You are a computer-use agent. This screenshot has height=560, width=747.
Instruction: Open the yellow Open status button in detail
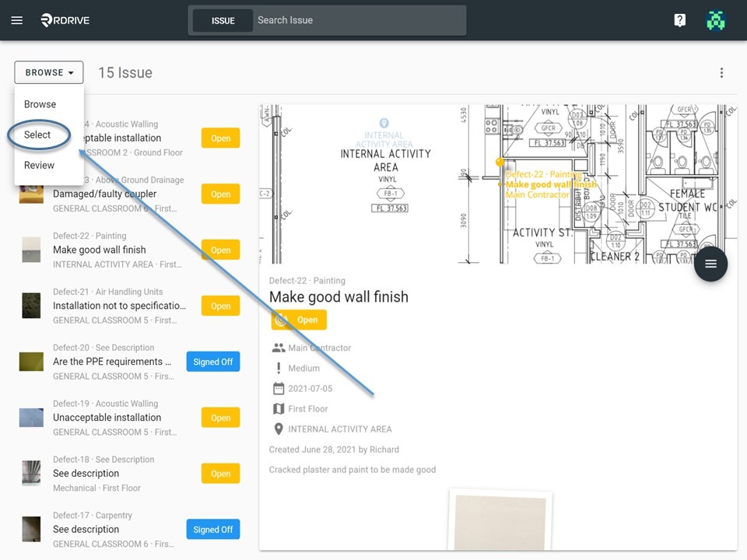tap(299, 320)
